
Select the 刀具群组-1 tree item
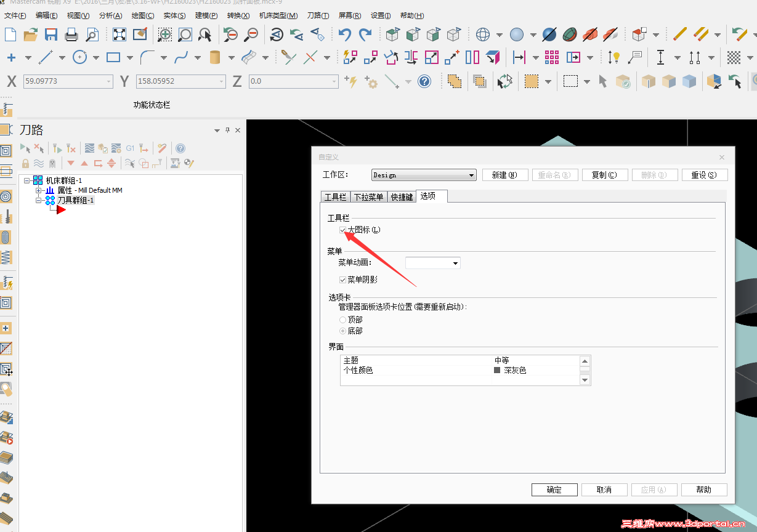pos(76,201)
